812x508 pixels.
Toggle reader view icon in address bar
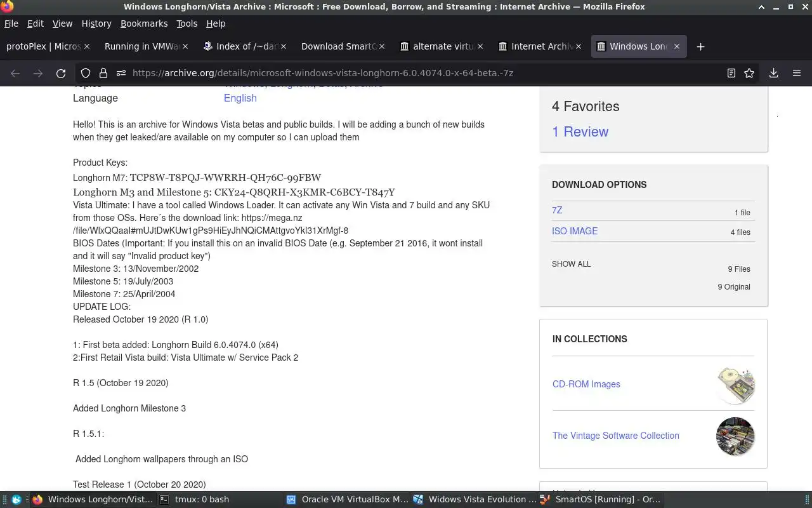coord(731,73)
